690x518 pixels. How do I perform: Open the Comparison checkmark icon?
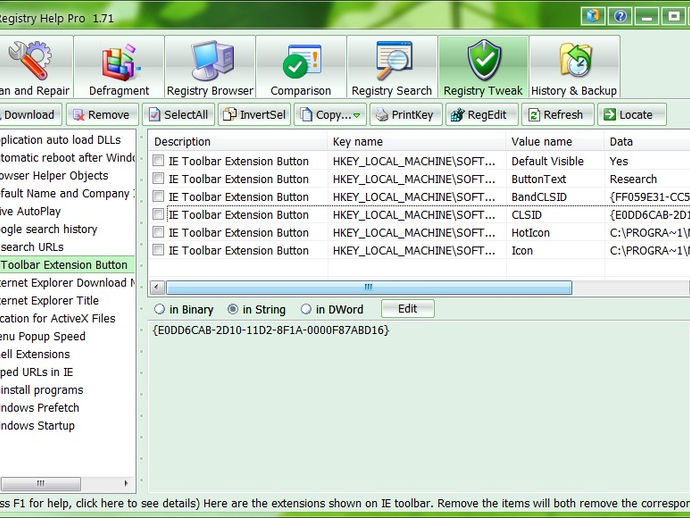[x=301, y=61]
